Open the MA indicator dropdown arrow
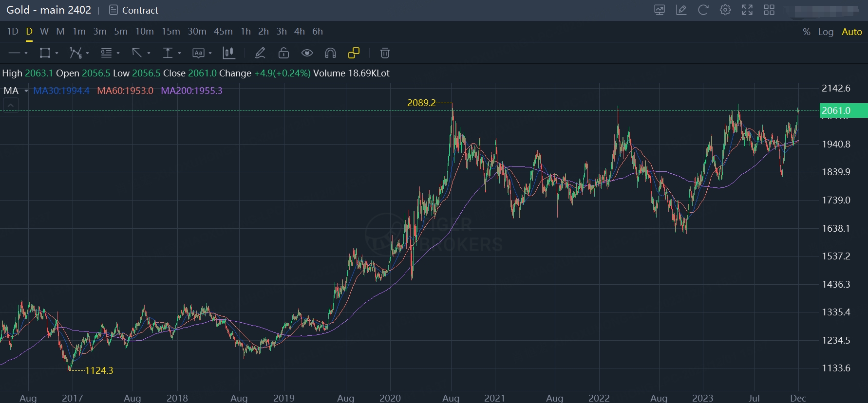Screen dimensions: 868x403 coord(26,91)
